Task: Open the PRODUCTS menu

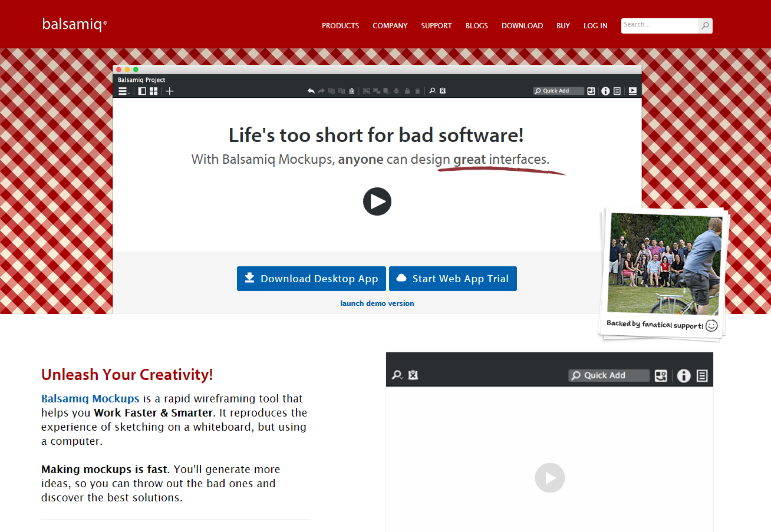Action: tap(340, 26)
